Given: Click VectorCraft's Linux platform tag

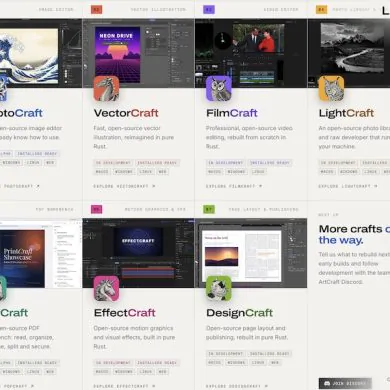Looking at the screenshot, I should coord(146,172).
